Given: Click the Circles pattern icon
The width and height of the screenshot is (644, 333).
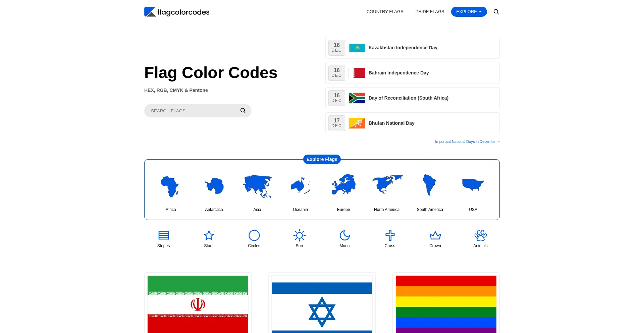Looking at the screenshot, I should (254, 235).
